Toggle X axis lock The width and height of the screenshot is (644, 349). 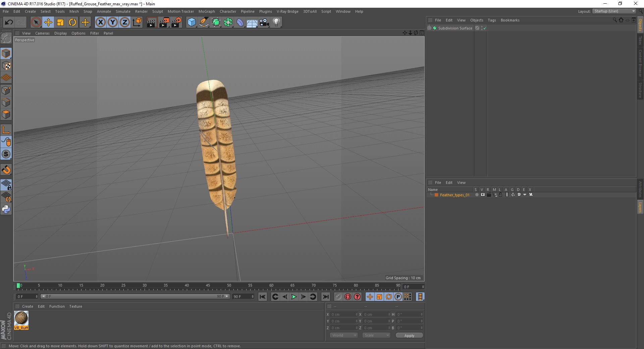(x=100, y=22)
